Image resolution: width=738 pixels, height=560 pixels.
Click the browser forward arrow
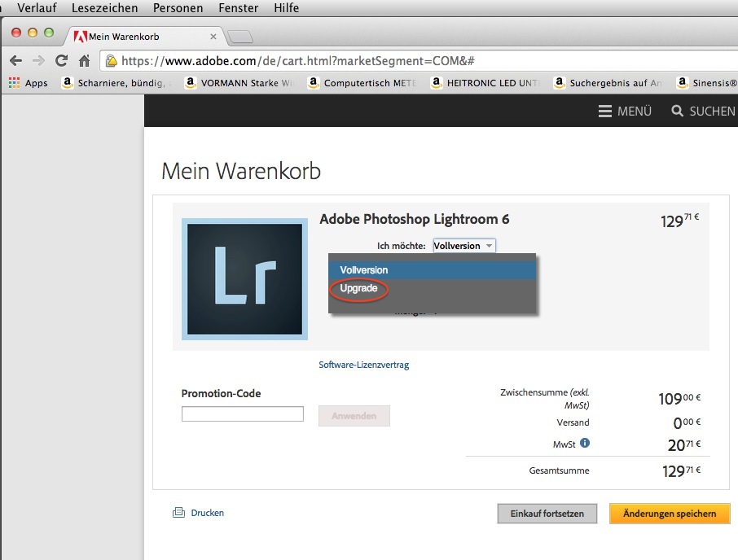click(38, 61)
